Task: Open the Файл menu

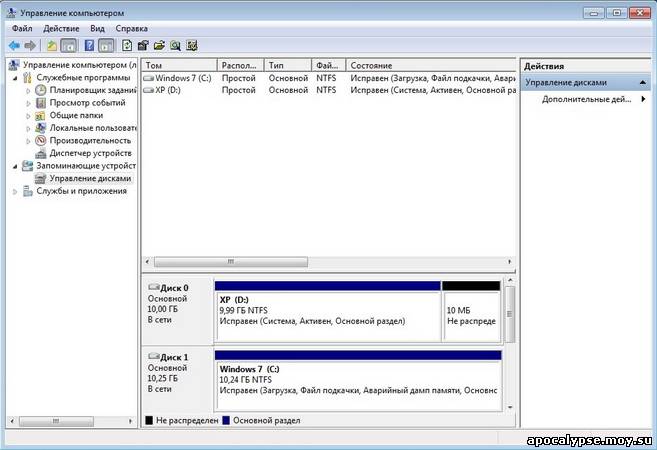Action: click(x=22, y=28)
